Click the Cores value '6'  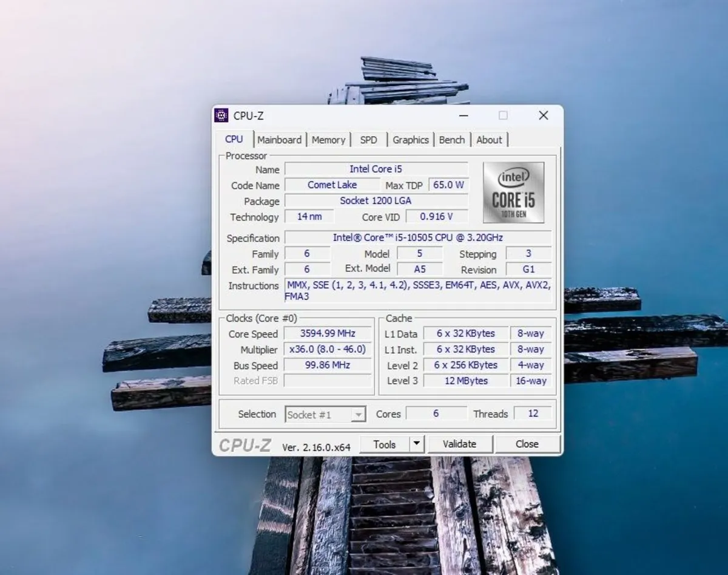tap(436, 413)
